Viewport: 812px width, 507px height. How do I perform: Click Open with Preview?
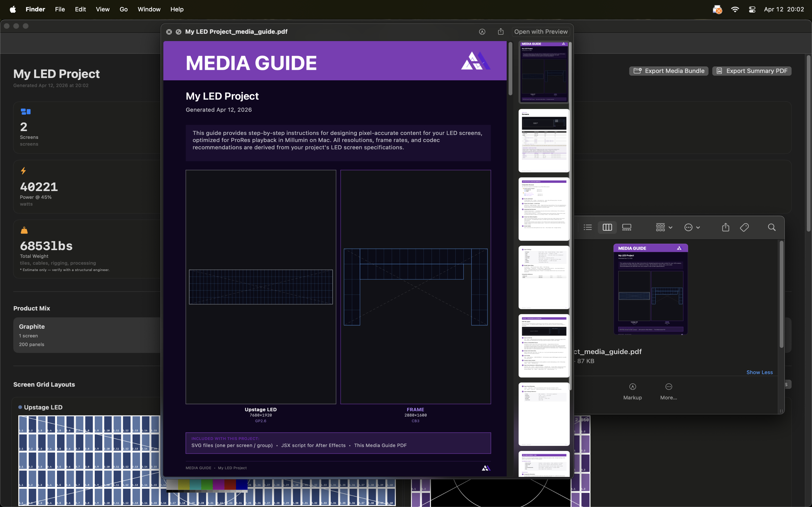[540, 32]
